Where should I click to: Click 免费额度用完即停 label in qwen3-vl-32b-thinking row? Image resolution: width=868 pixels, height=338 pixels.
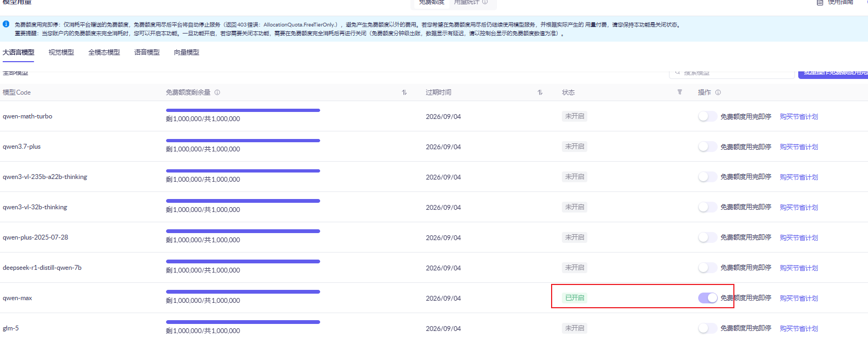coord(746,208)
